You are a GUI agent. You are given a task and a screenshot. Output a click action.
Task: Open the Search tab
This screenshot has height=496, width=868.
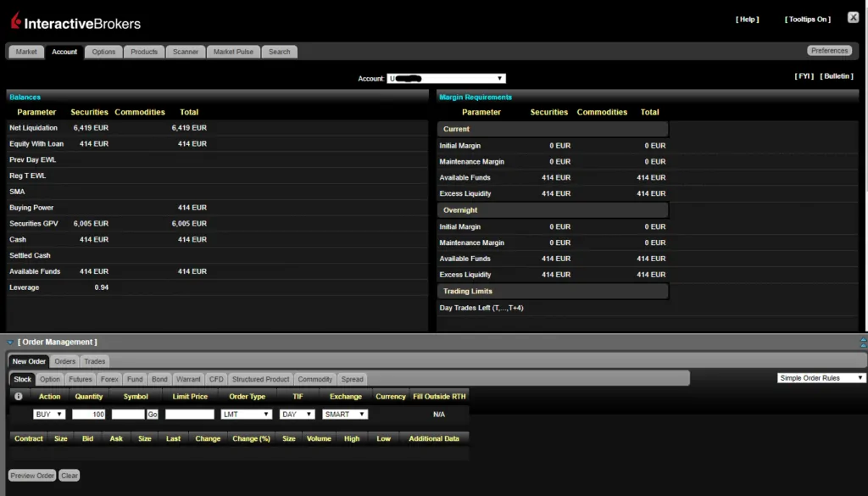[x=280, y=52]
